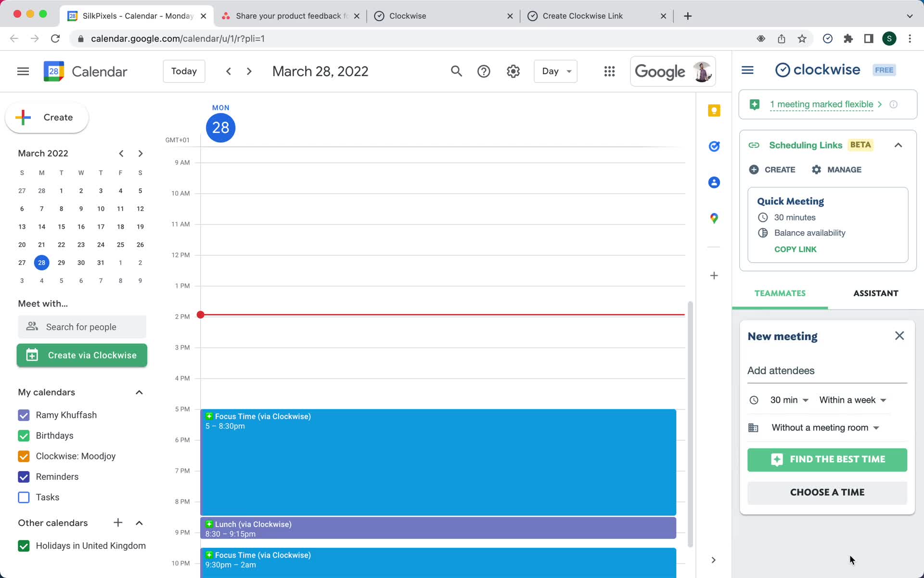
Task: Click FIND THE BEST TIME button
Action: pos(828,459)
